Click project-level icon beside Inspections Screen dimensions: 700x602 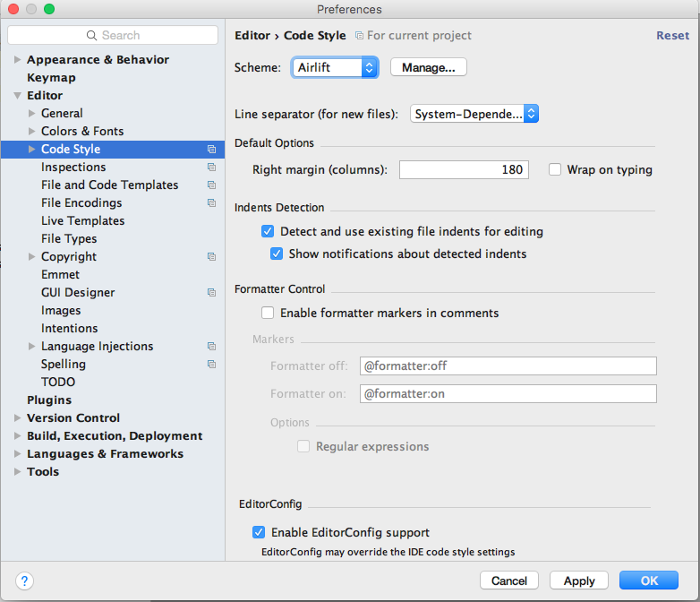click(x=212, y=168)
